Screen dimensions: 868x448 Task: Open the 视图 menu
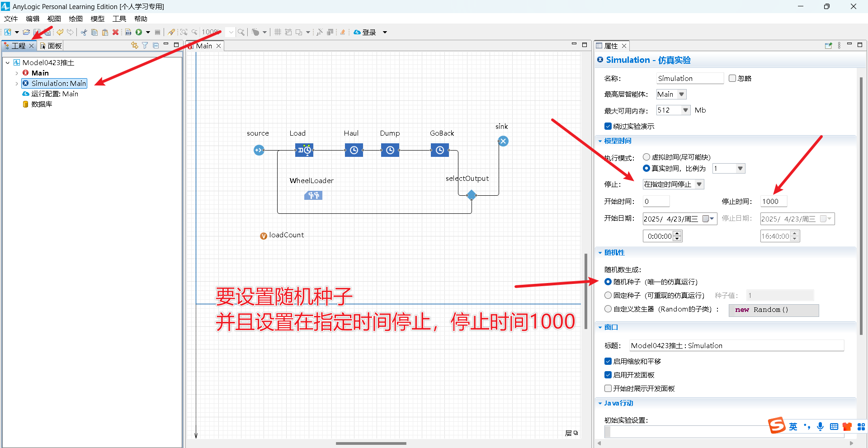[x=54, y=19]
